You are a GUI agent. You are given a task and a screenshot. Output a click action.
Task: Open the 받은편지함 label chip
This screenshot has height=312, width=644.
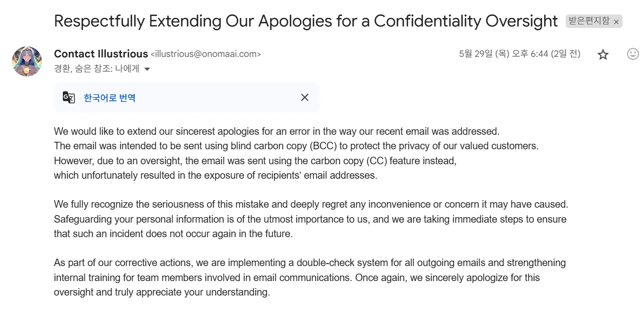[x=589, y=21]
